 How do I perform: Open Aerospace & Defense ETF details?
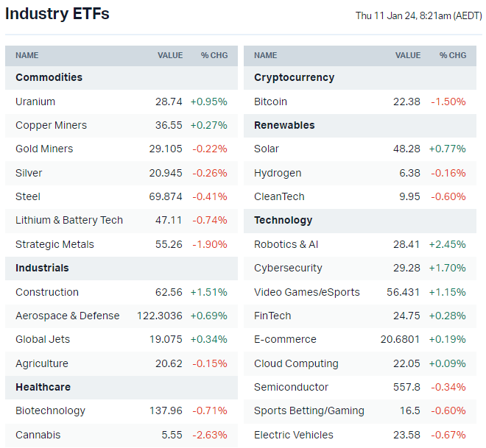[x=67, y=316]
